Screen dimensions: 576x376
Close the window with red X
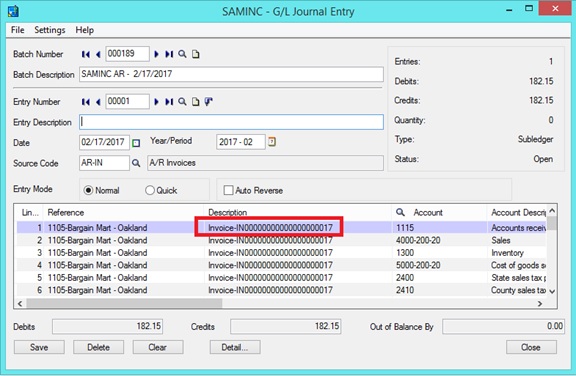click(555, 8)
